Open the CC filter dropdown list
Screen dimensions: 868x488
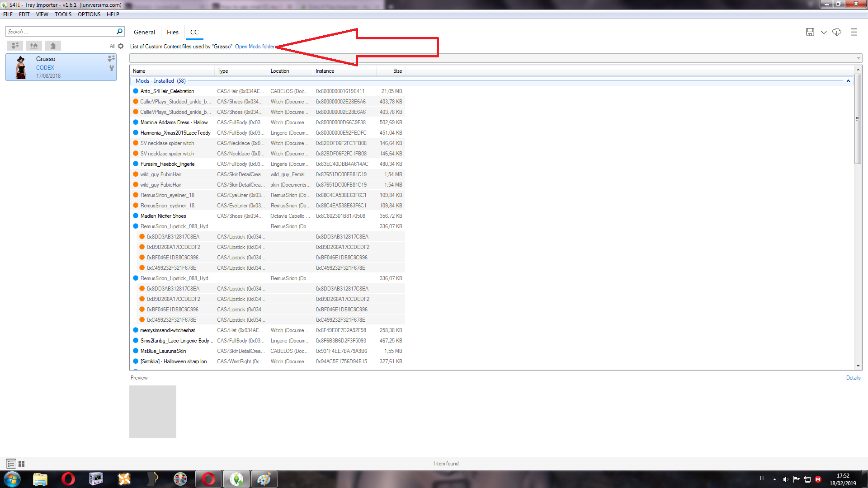pyautogui.click(x=858, y=58)
